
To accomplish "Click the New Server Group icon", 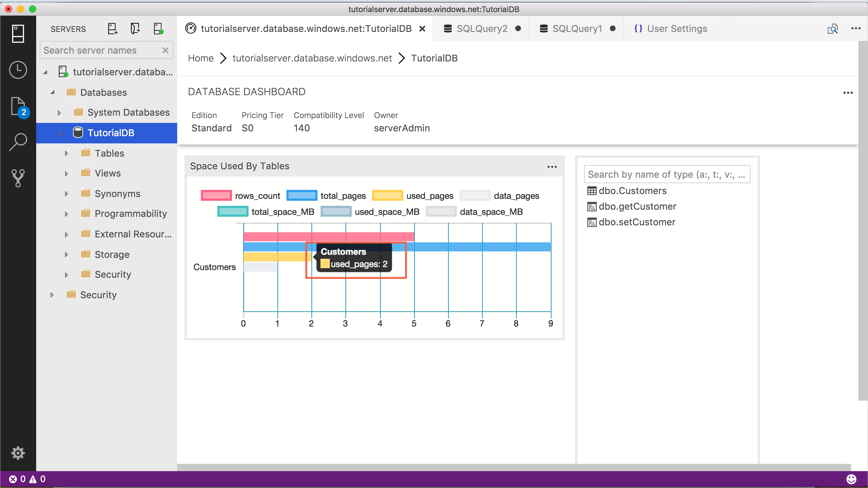I will point(135,29).
